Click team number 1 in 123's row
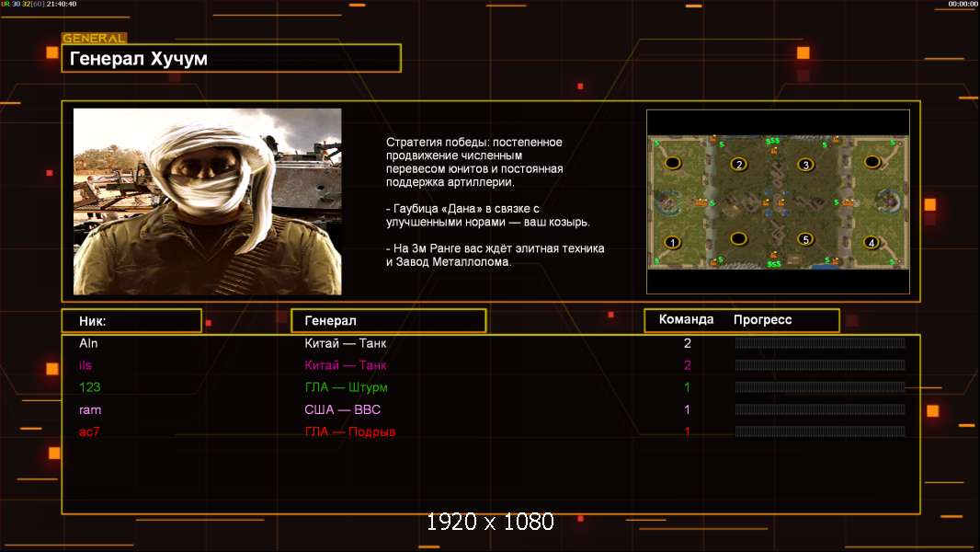The width and height of the screenshot is (980, 552). 687,387
